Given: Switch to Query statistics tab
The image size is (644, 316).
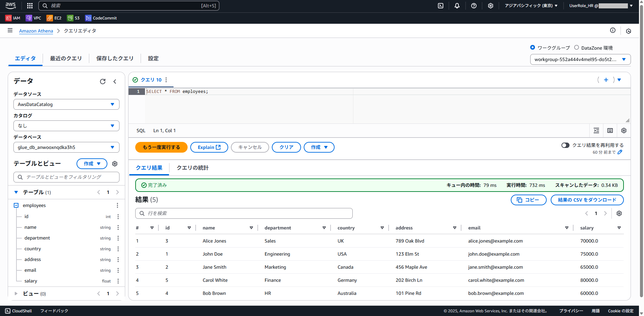Looking at the screenshot, I should click(x=193, y=168).
